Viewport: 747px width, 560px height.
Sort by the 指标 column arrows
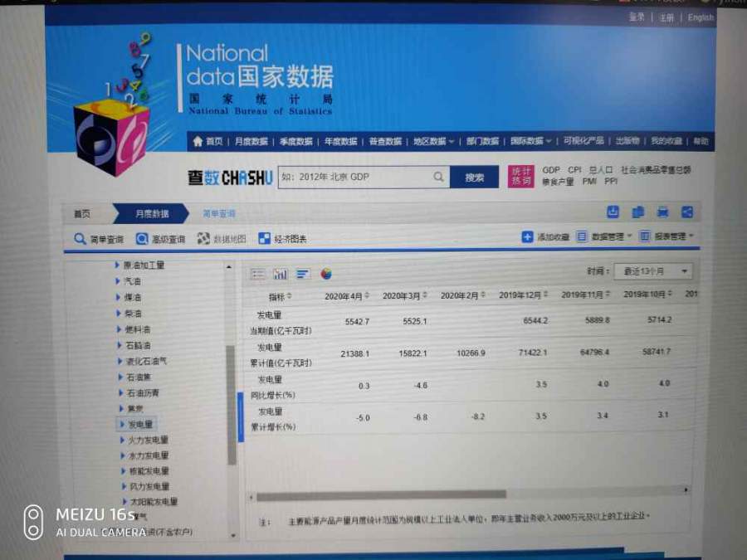tap(289, 296)
